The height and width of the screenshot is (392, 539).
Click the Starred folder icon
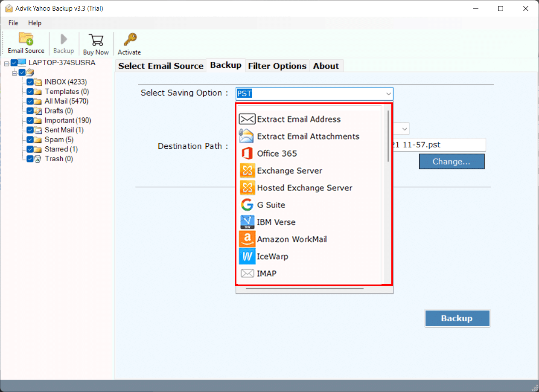tap(38, 149)
